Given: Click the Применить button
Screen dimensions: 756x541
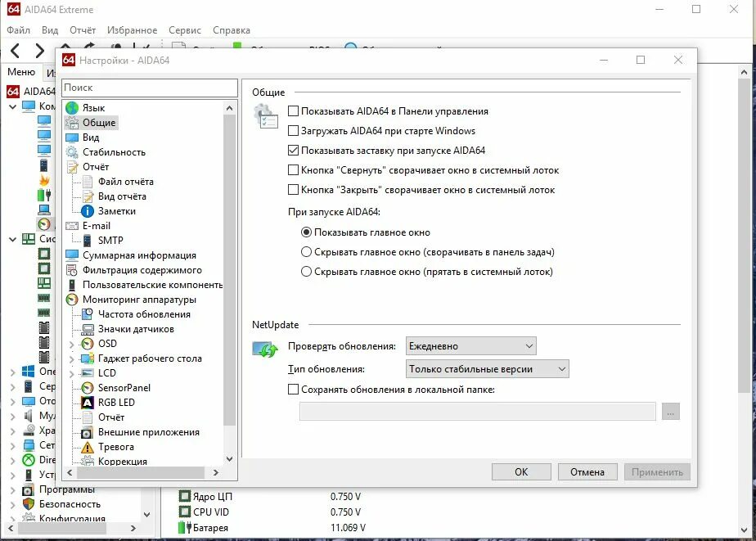Looking at the screenshot, I should (x=657, y=472).
